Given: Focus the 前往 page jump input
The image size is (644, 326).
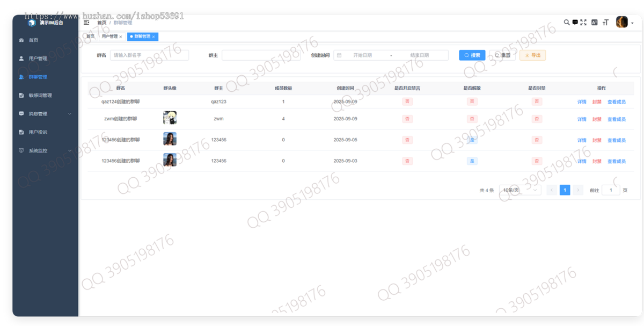Looking at the screenshot, I should 611,190.
